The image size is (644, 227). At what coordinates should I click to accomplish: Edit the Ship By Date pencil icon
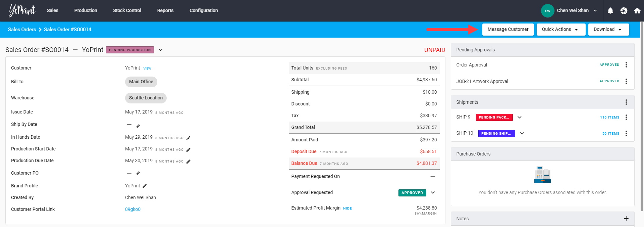point(138,126)
